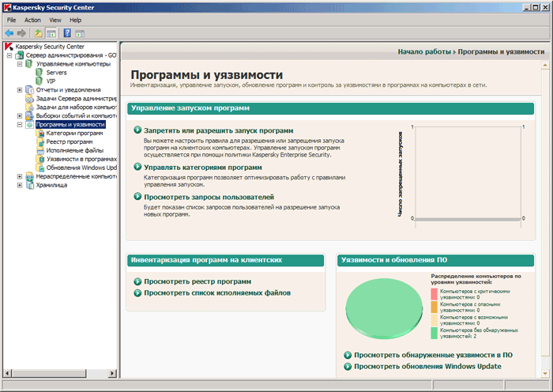Collapse the Программы и уязвимости tree node
This screenshot has height=392, width=553.
tap(20, 125)
